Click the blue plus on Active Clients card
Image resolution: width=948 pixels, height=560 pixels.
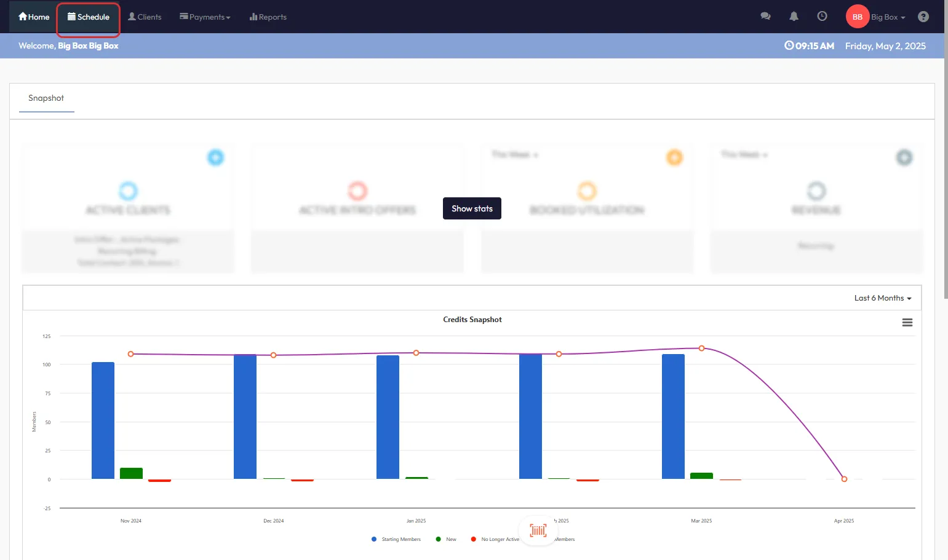click(x=215, y=157)
